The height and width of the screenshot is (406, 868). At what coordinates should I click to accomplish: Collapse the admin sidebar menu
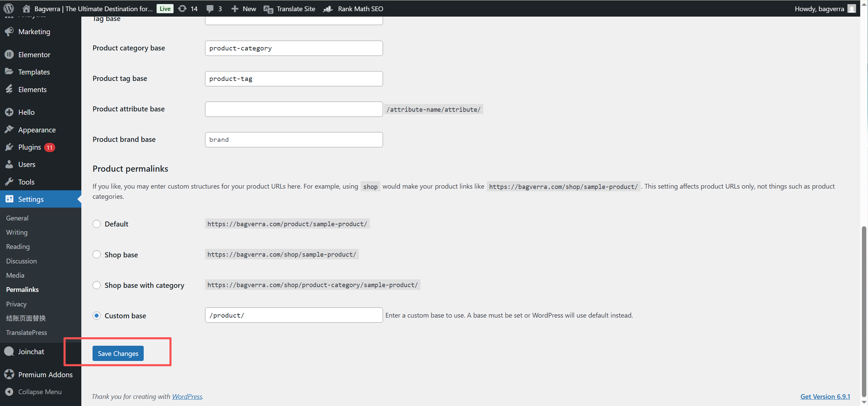tap(40, 391)
